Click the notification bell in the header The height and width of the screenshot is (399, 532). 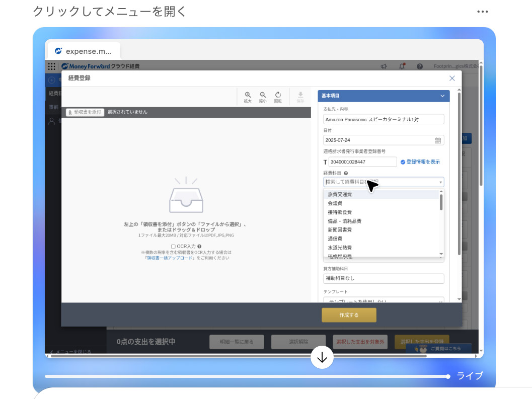tap(401, 66)
